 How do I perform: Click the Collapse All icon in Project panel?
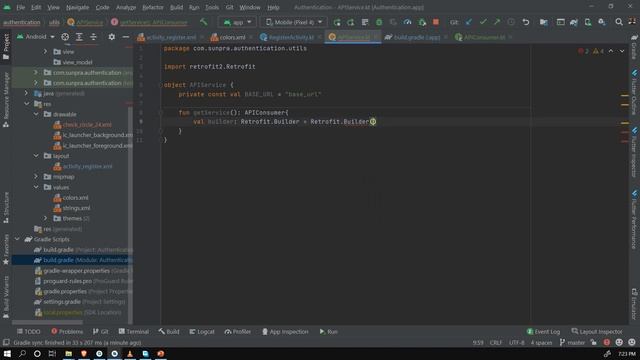[x=93, y=37]
